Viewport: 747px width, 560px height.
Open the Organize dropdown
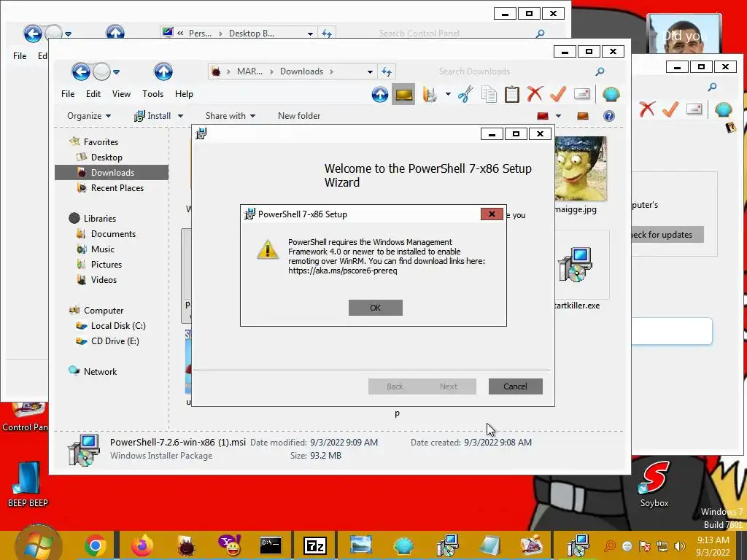click(89, 116)
